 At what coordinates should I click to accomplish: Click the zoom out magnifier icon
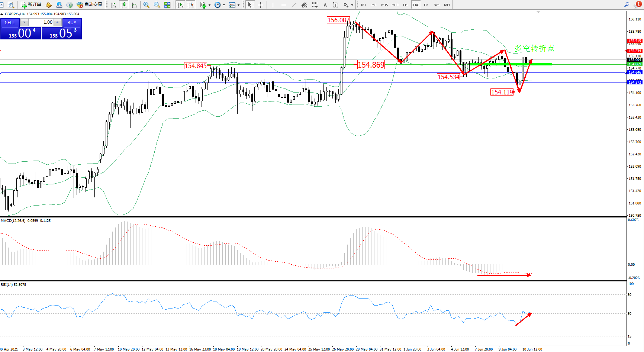[x=157, y=5]
